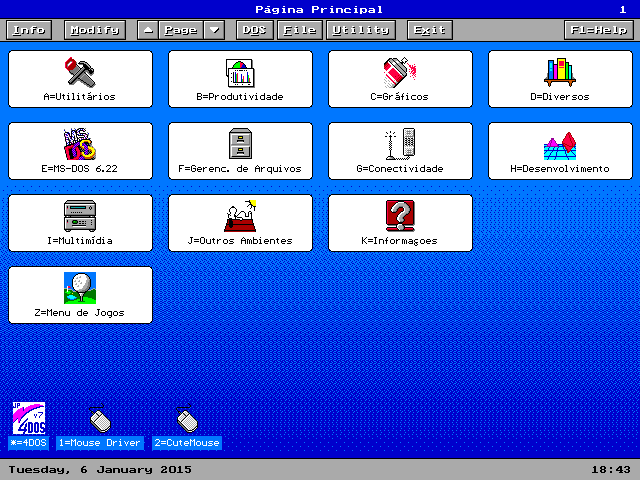Click the Exit button
640x480 pixels.
pos(430,30)
